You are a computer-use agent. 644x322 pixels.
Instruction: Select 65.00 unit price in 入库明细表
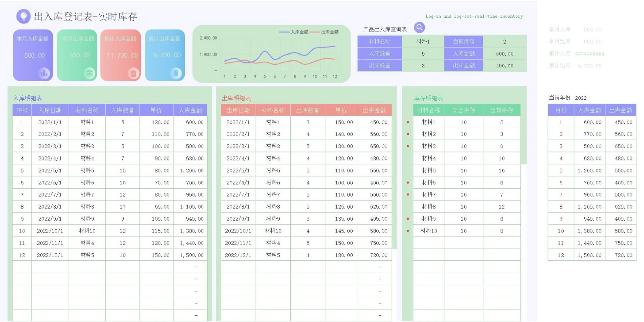(156, 207)
